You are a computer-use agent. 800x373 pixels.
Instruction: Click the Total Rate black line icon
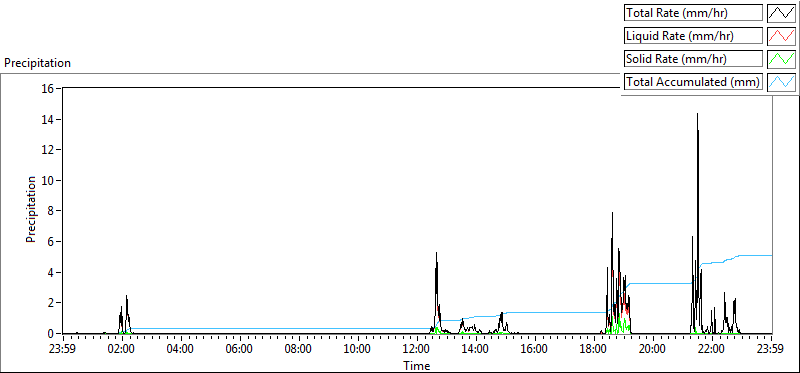click(782, 13)
